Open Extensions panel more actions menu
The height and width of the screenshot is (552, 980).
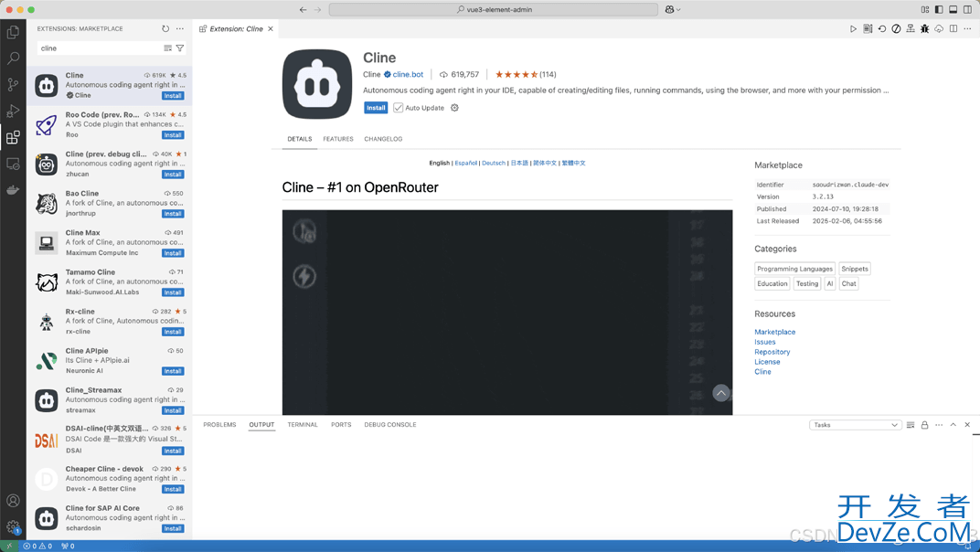tap(180, 28)
